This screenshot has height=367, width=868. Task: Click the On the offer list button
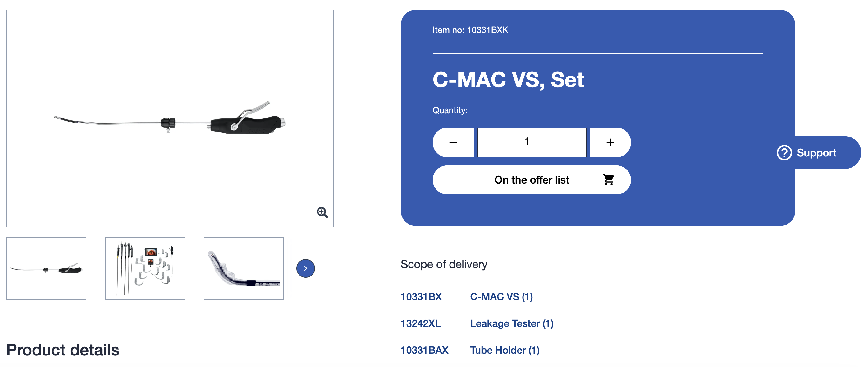coord(532,180)
